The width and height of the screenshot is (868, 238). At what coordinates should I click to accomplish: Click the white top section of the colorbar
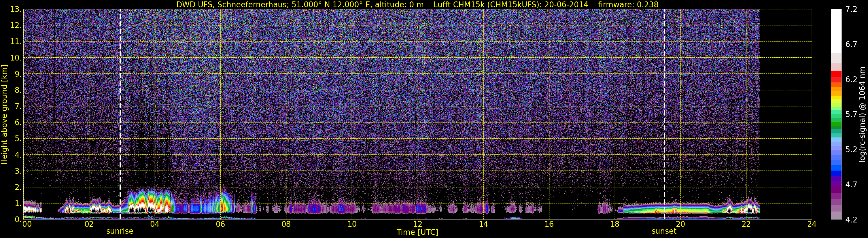(x=836, y=31)
